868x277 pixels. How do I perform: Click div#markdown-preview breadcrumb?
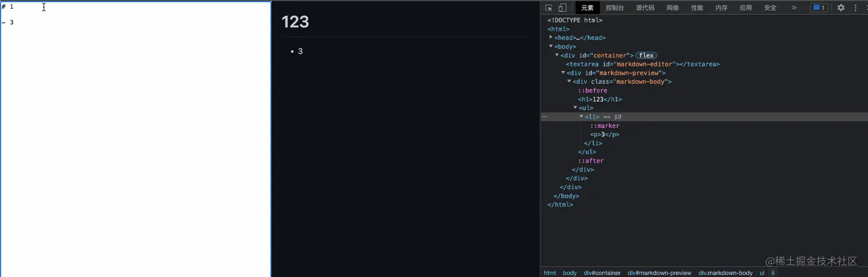(660, 273)
